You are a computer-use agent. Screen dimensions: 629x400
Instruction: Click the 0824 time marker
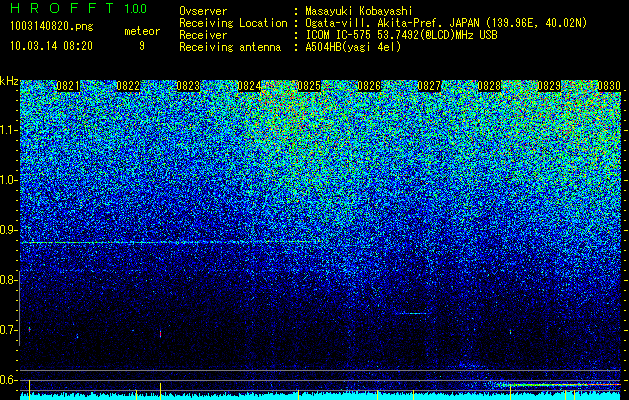(249, 86)
